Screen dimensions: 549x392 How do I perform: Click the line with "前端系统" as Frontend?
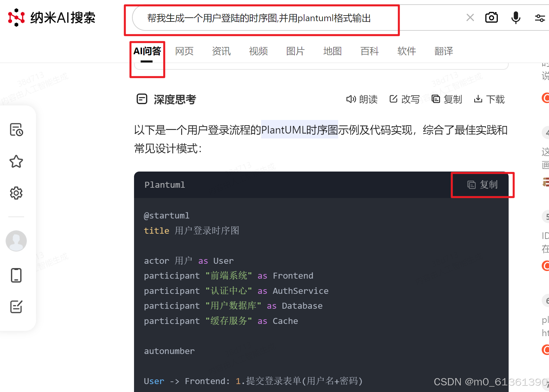[229, 276]
